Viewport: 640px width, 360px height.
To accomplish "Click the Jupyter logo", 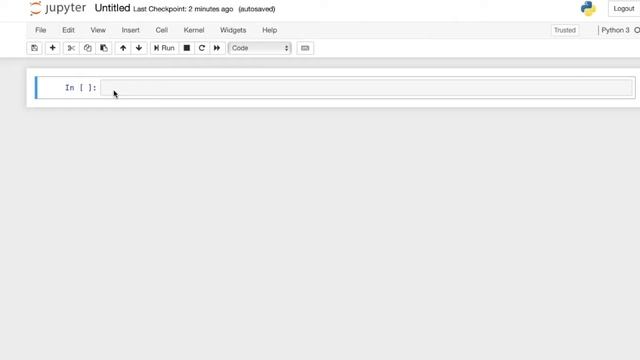I will (x=58, y=8).
